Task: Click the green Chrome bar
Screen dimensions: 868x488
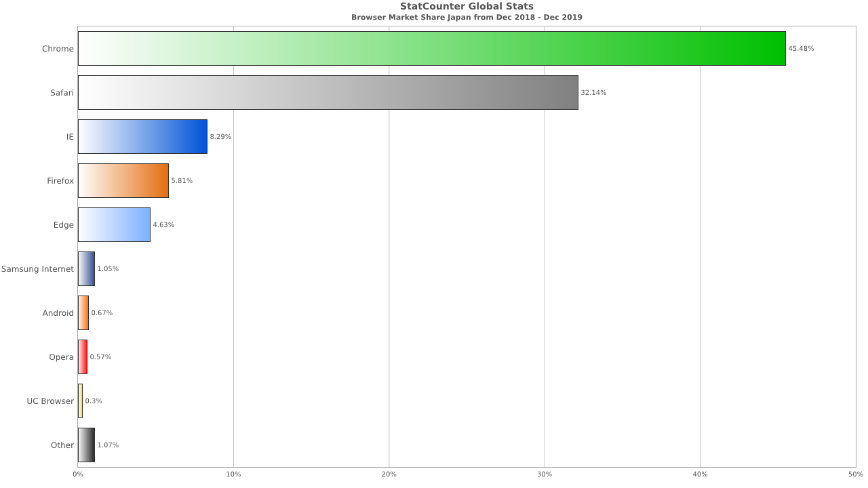Action: (432, 48)
